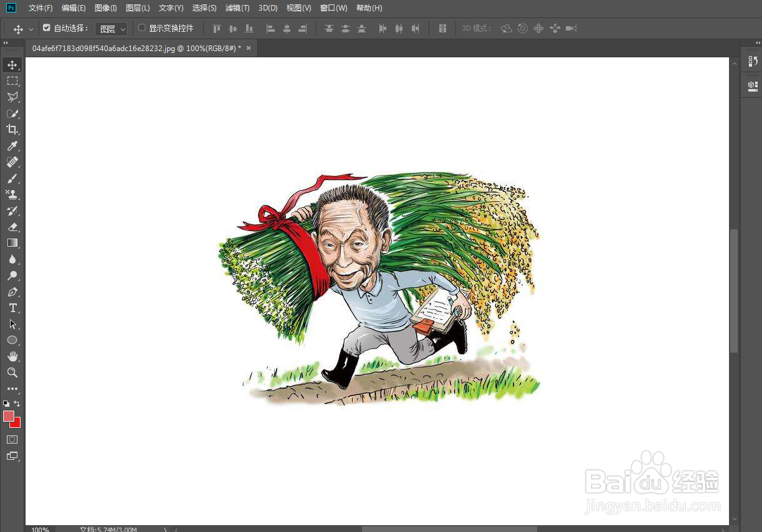Screen dimensions: 762x532
Task: Swap foreground and background colors
Action: pyautogui.click(x=17, y=404)
